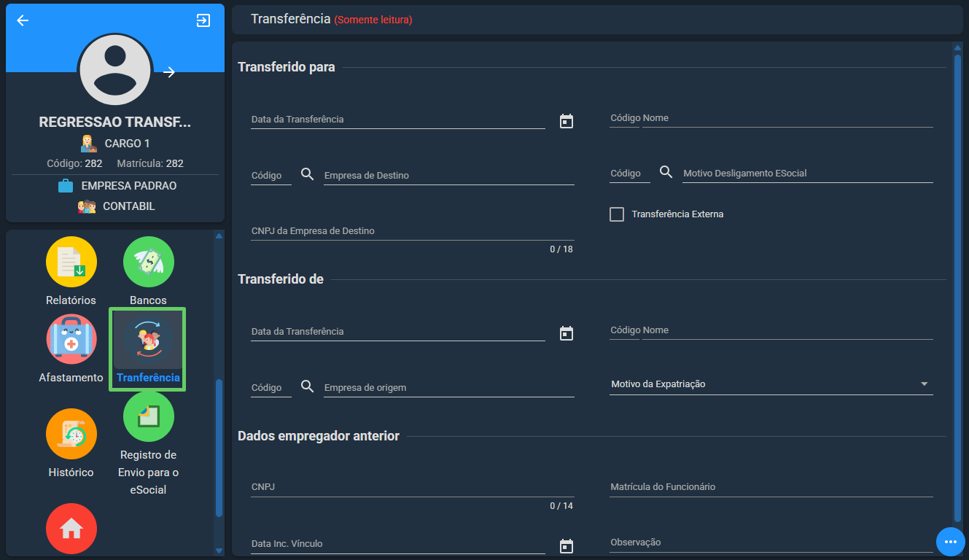The width and height of the screenshot is (969, 560).
Task: Click the Motivo Desligamento ESocial field
Action: pos(808,174)
